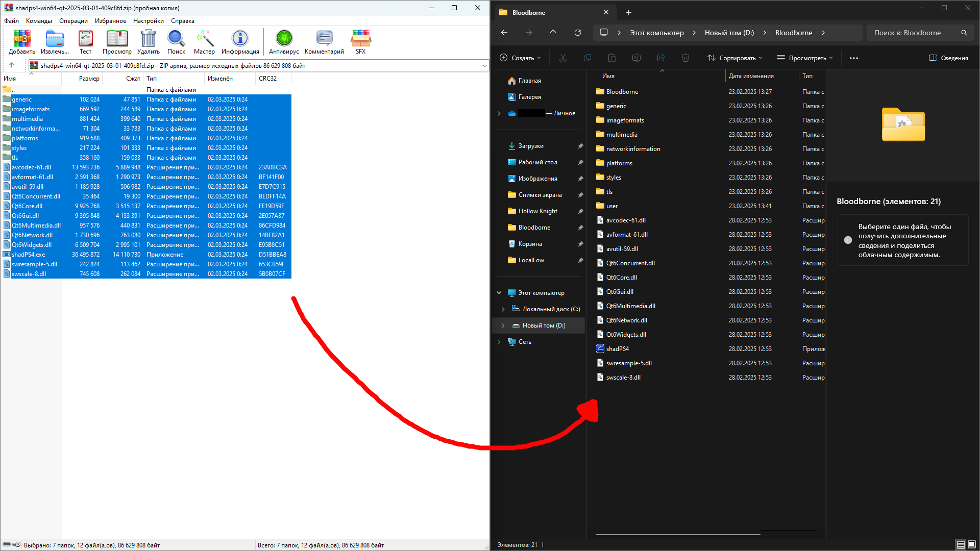Open the Create (Создать) dropdown
The height and width of the screenshot is (551, 980).
point(520,58)
